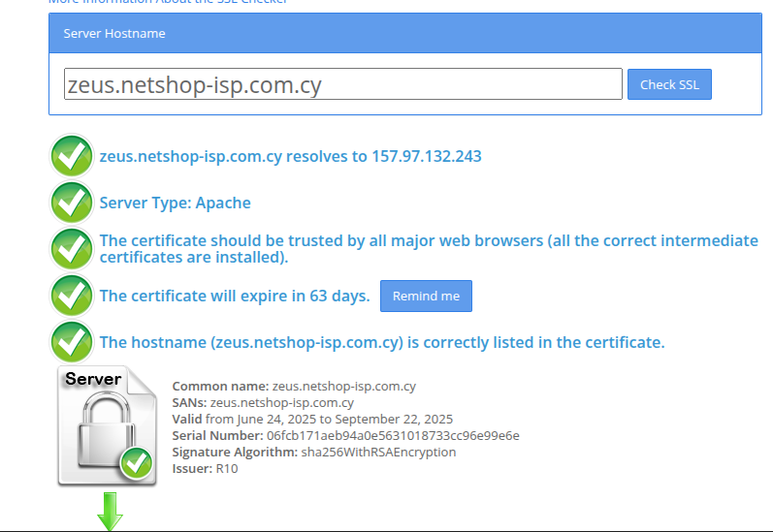This screenshot has width=773, height=532.
Task: Focus the Server Hostname input field
Action: [343, 84]
